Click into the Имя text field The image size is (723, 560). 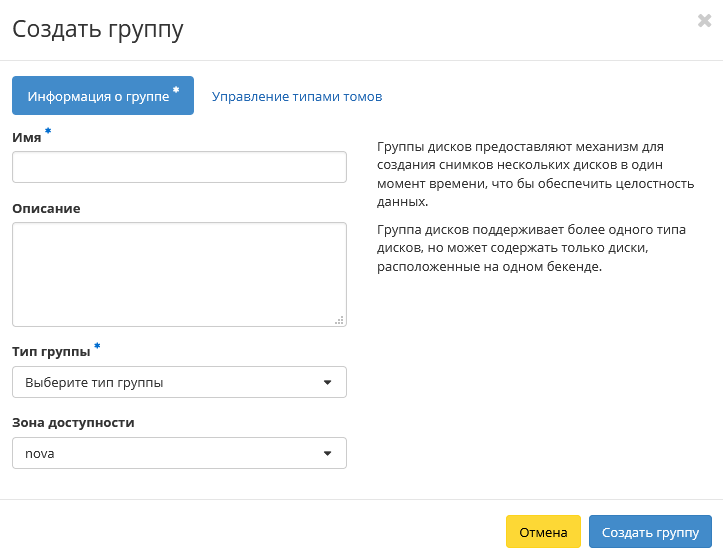tap(179, 167)
